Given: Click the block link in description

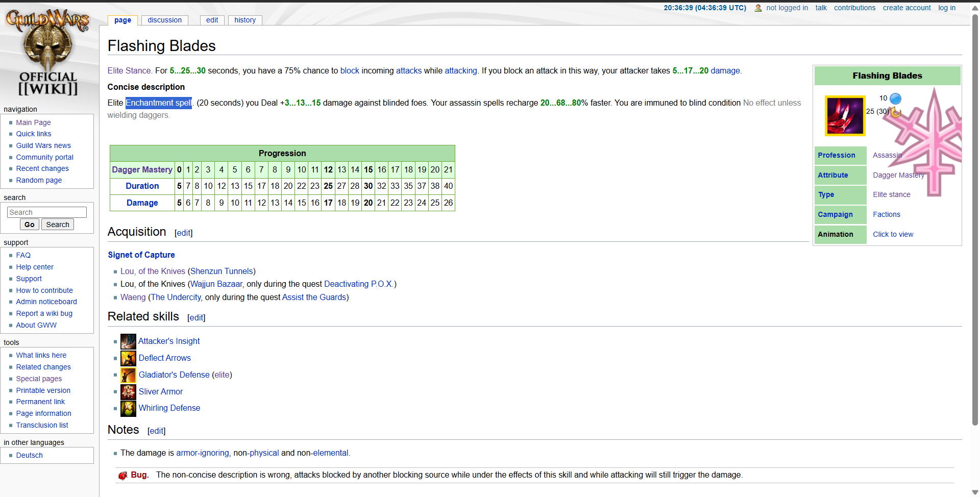Looking at the screenshot, I should coord(350,70).
